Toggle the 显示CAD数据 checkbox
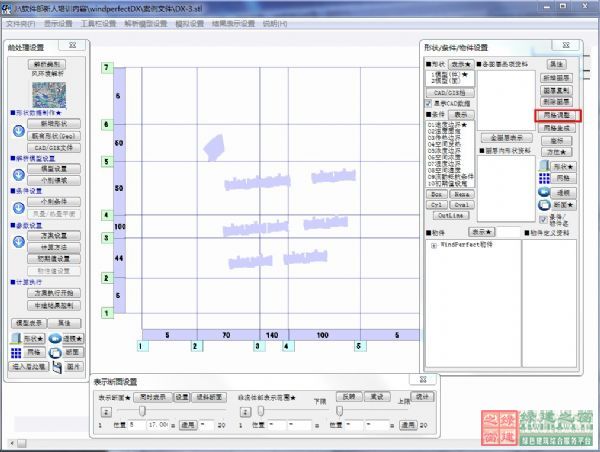The height and width of the screenshot is (452, 600). coord(431,103)
